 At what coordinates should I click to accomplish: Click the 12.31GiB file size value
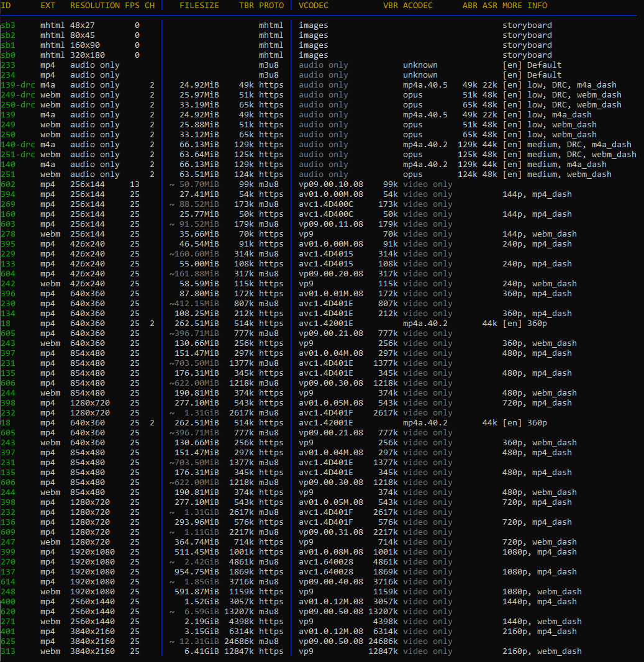pyautogui.click(x=199, y=642)
